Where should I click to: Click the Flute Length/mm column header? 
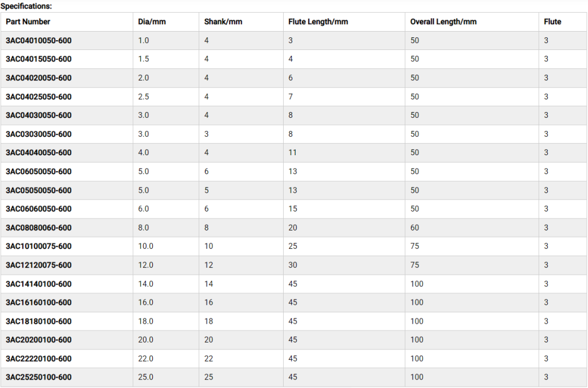point(318,22)
